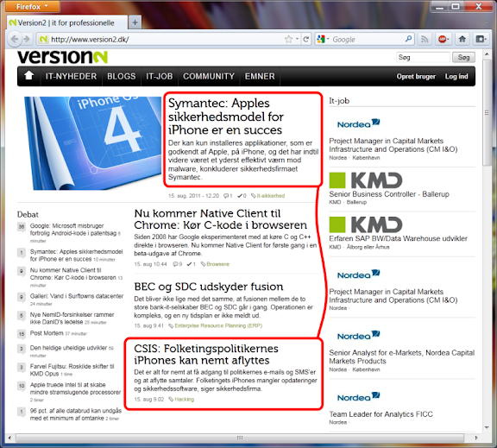Click the Version2 site logo
Viewport: 497px width, 448px height.
pos(62,57)
